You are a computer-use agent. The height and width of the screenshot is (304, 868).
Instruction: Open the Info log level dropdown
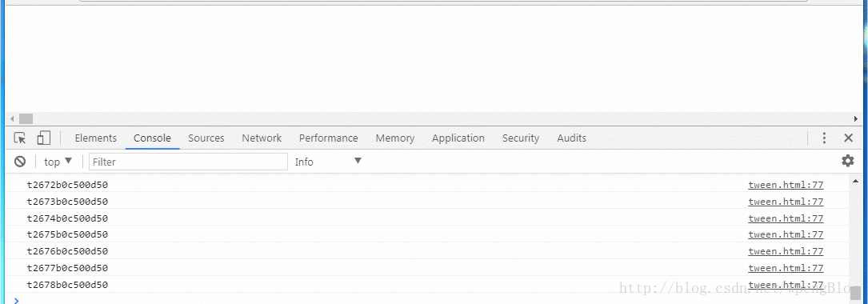click(328, 162)
